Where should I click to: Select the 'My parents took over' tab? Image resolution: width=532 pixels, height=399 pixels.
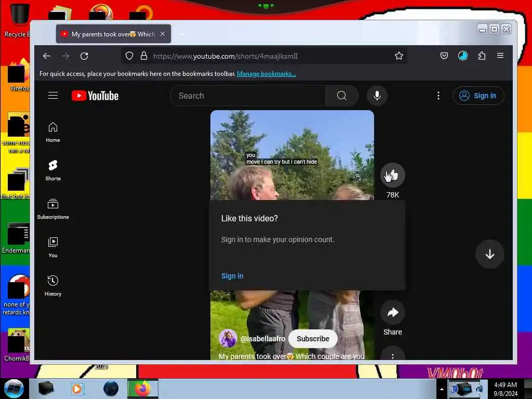click(x=113, y=34)
